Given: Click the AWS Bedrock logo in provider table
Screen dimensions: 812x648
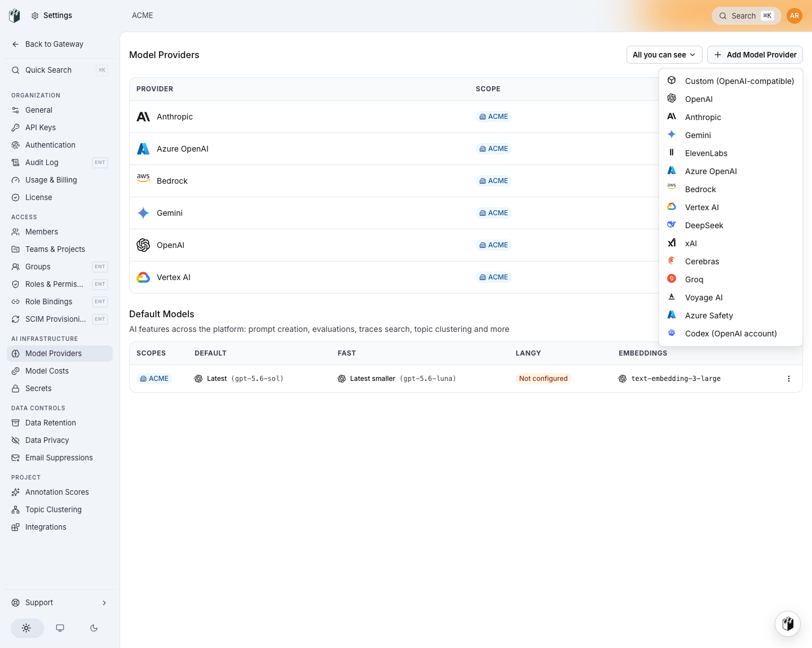Looking at the screenshot, I should point(143,177).
